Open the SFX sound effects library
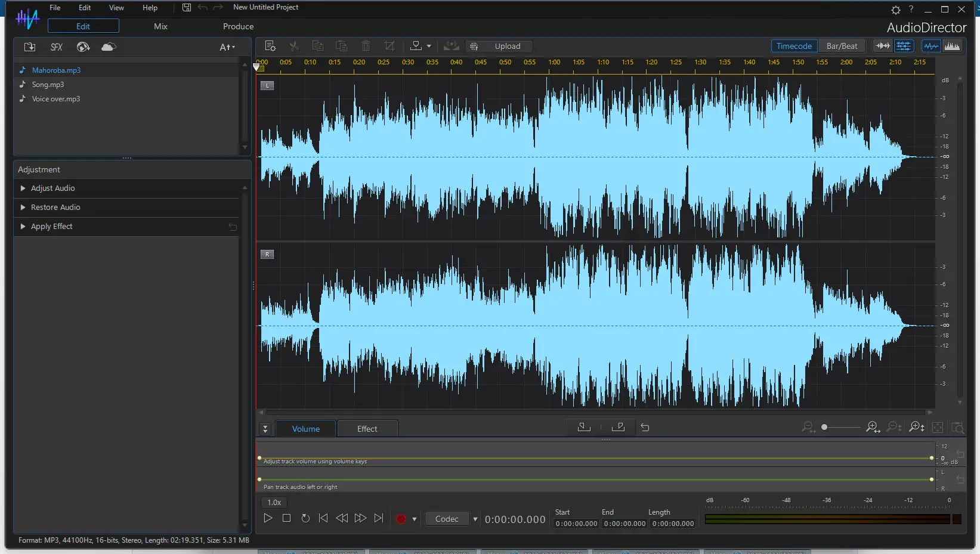This screenshot has width=980, height=554. pyautogui.click(x=57, y=47)
